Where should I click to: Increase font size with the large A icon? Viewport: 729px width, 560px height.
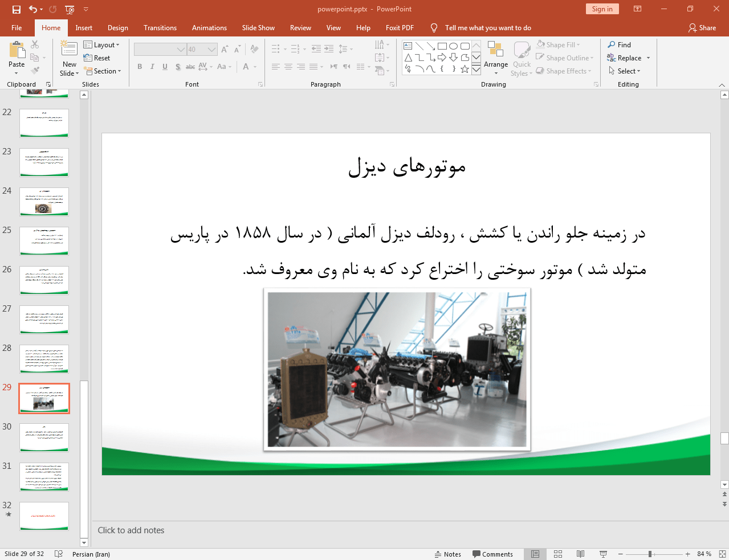tap(225, 50)
